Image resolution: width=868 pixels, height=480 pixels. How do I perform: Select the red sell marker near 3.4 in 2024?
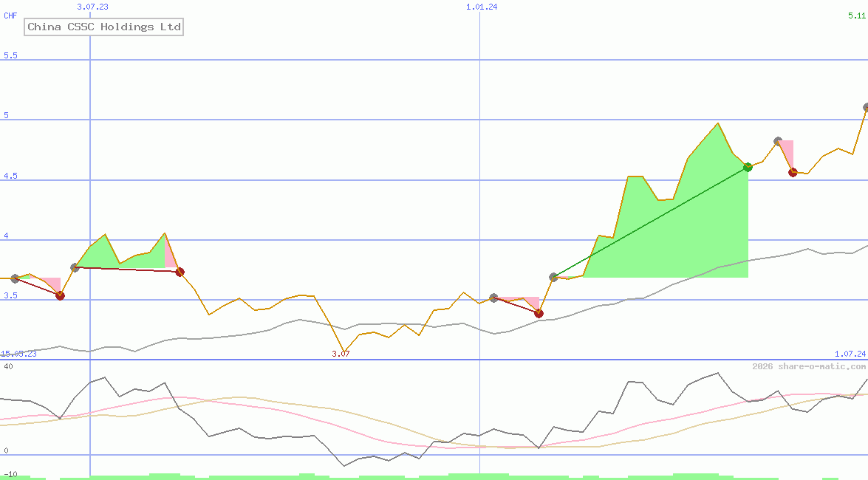tap(539, 313)
